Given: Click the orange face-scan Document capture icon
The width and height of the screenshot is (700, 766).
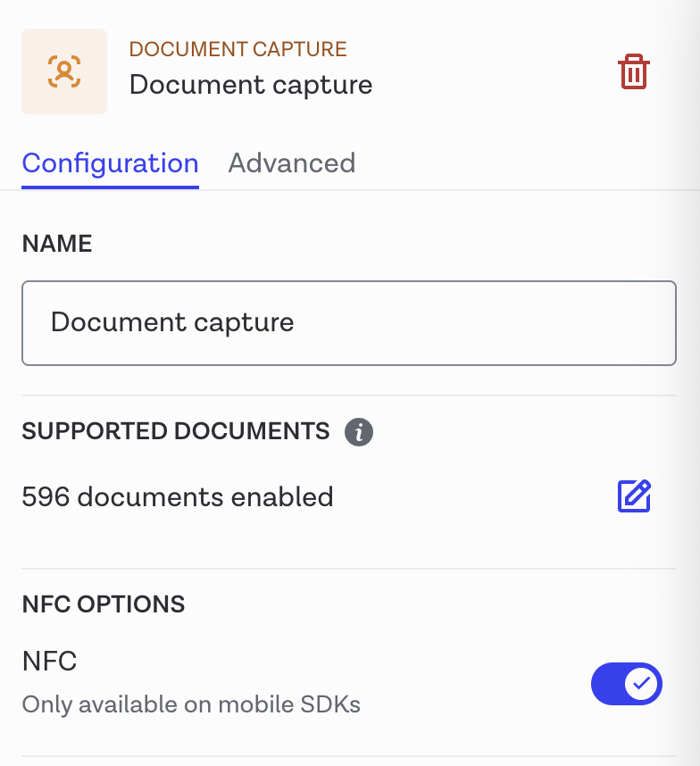Looking at the screenshot, I should click(x=64, y=71).
